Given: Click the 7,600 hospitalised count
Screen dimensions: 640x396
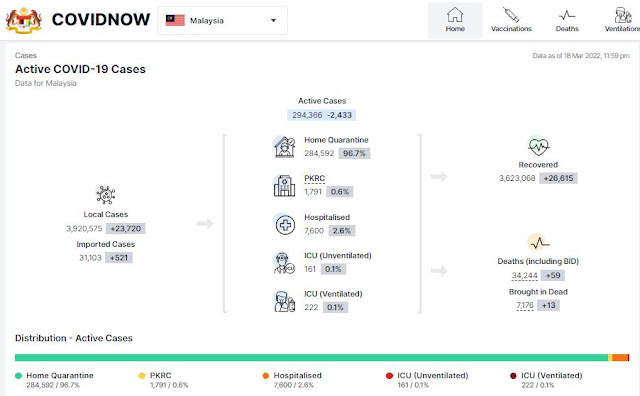Looking at the screenshot, I should pos(314,231).
